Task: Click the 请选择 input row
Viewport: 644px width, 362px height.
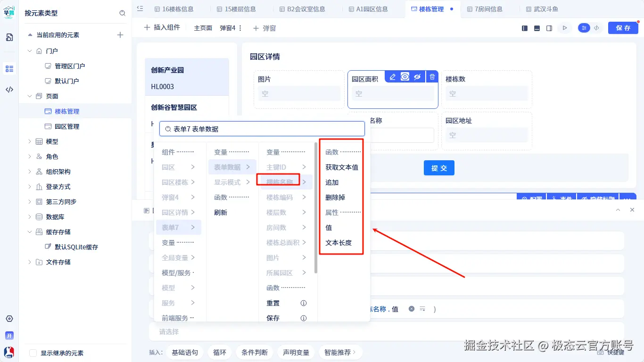Action: [387, 331]
